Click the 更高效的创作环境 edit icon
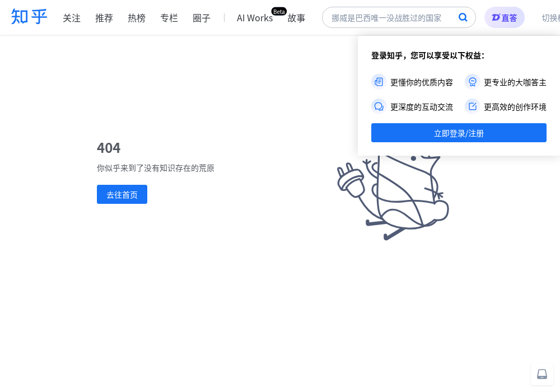The width and height of the screenshot is (560, 392). [472, 106]
